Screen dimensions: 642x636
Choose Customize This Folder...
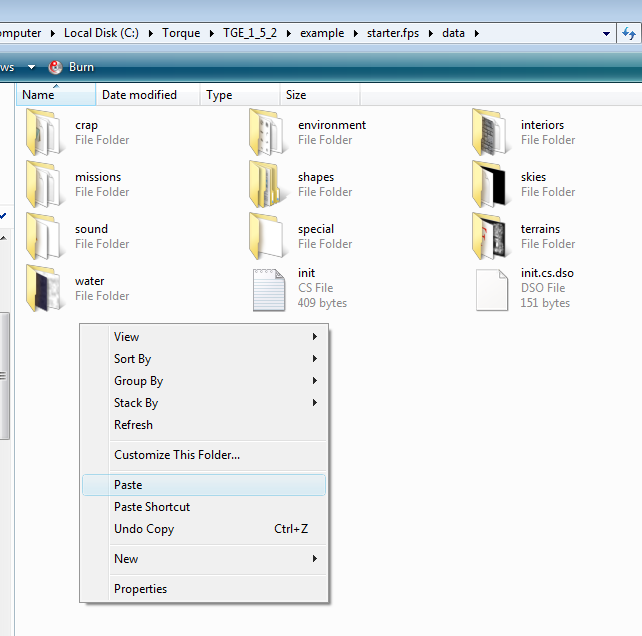tap(204, 455)
